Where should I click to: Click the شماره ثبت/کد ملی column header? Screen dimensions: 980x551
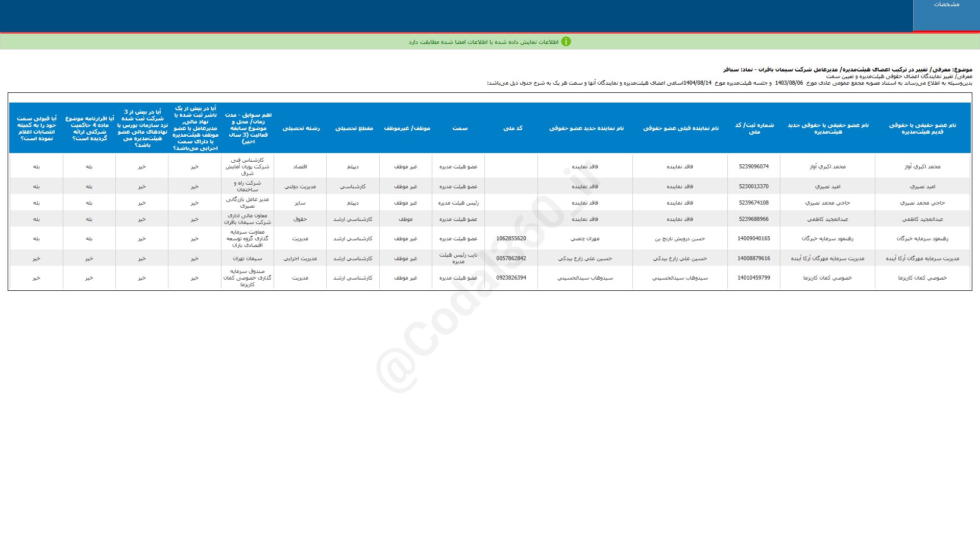[x=754, y=128]
